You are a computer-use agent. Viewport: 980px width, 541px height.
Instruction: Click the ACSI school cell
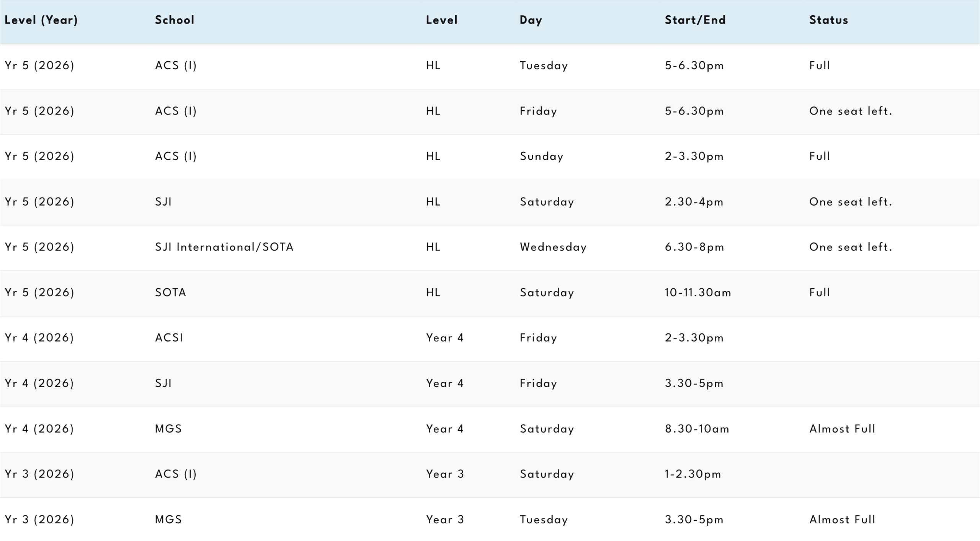(169, 338)
